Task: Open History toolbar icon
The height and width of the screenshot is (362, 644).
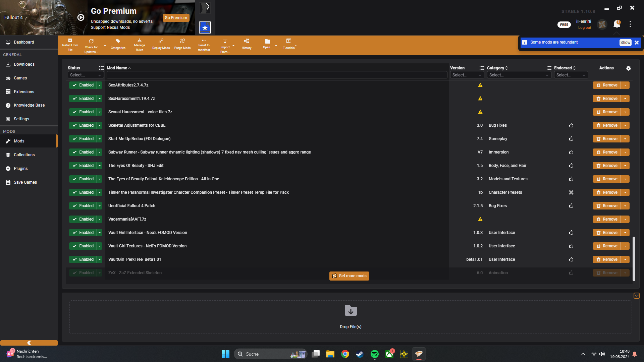Action: [x=247, y=41]
